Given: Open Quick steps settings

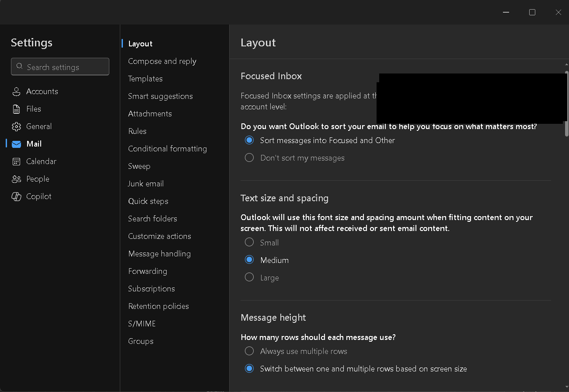Looking at the screenshot, I should 148,201.
